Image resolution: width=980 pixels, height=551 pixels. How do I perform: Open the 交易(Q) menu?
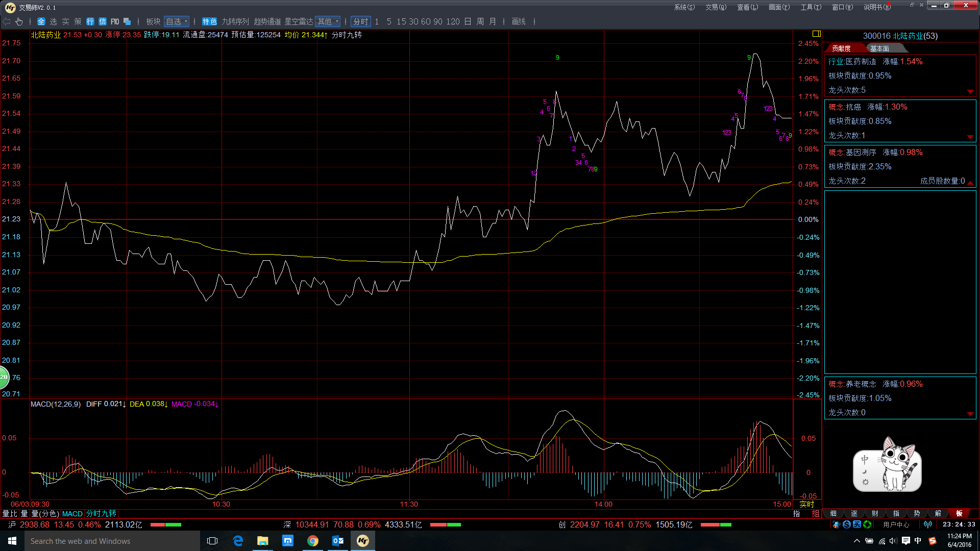[x=716, y=7]
